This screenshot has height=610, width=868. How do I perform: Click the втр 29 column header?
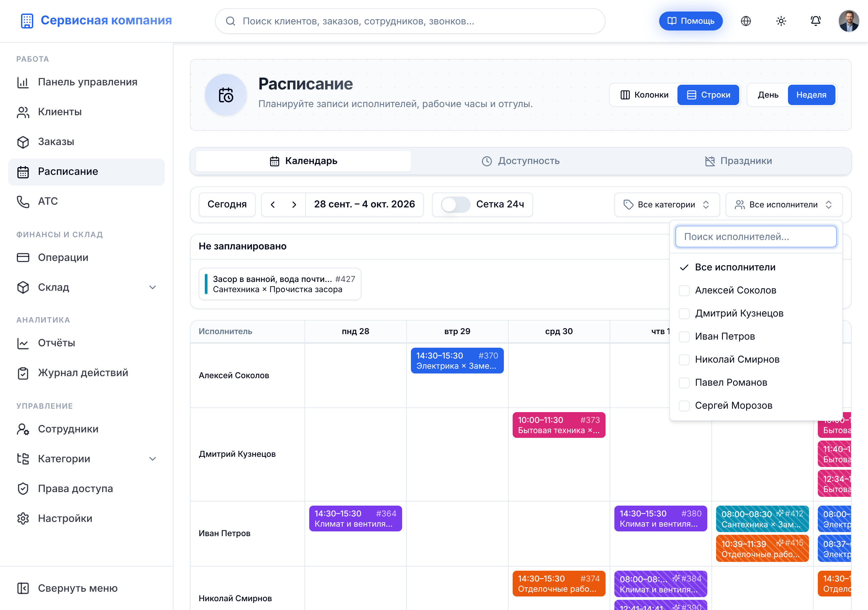457,331
